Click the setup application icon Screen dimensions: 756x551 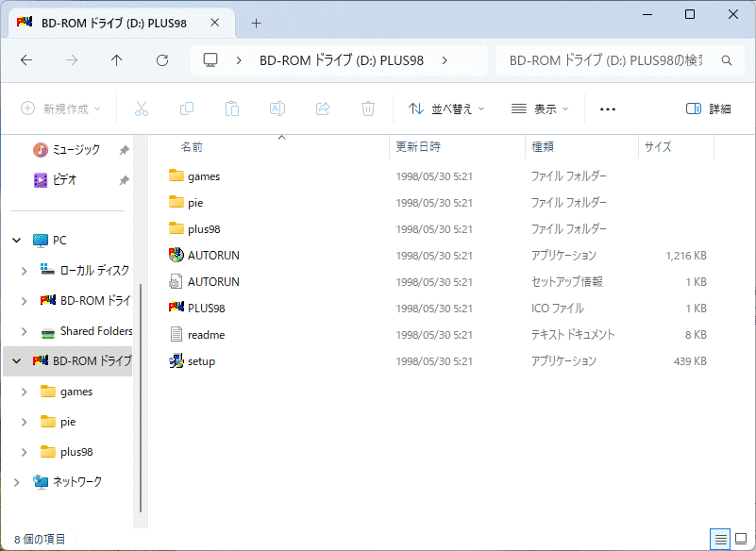point(176,361)
